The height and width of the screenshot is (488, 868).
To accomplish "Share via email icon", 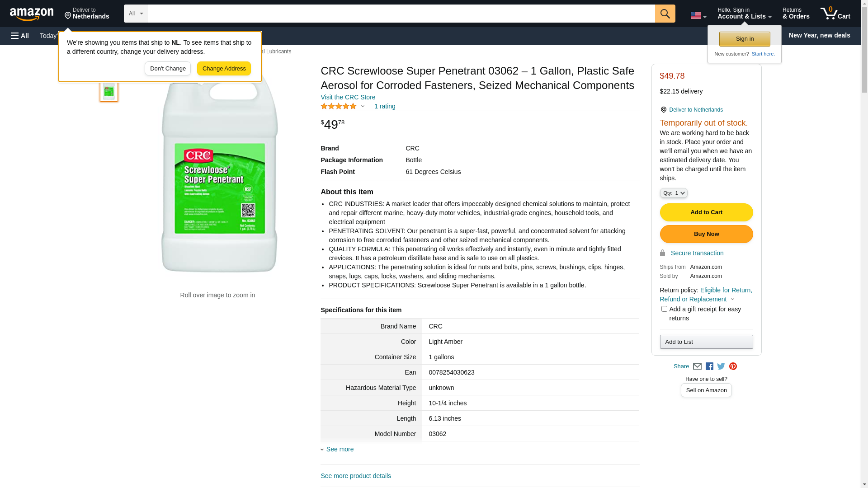I will point(697,366).
